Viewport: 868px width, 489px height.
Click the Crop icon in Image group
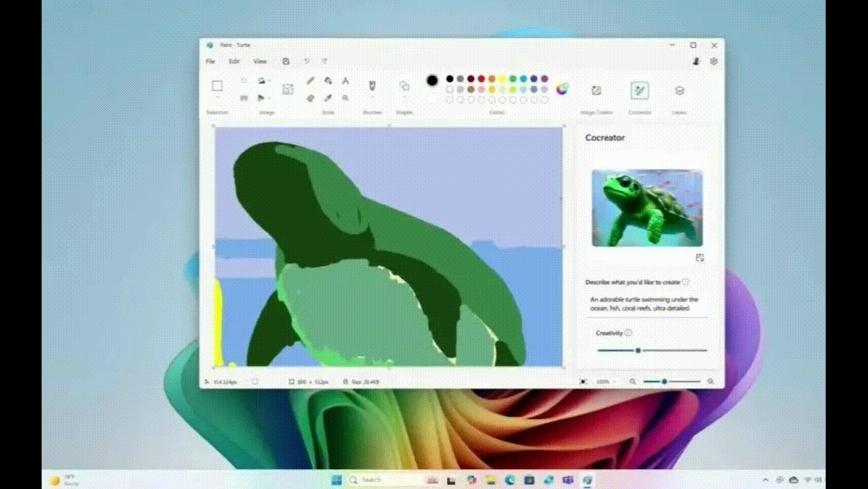(x=244, y=81)
